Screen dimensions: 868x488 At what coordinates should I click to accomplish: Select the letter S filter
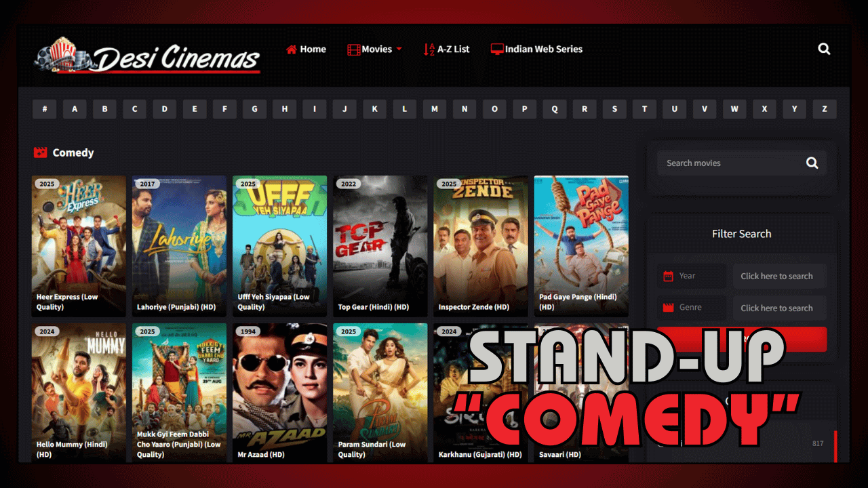tap(614, 109)
